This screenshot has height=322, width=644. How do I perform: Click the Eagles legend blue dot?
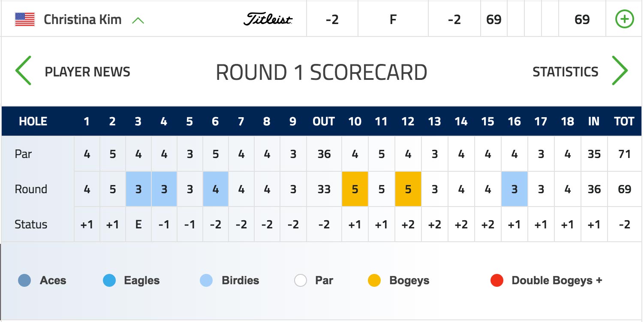pyautogui.click(x=109, y=281)
